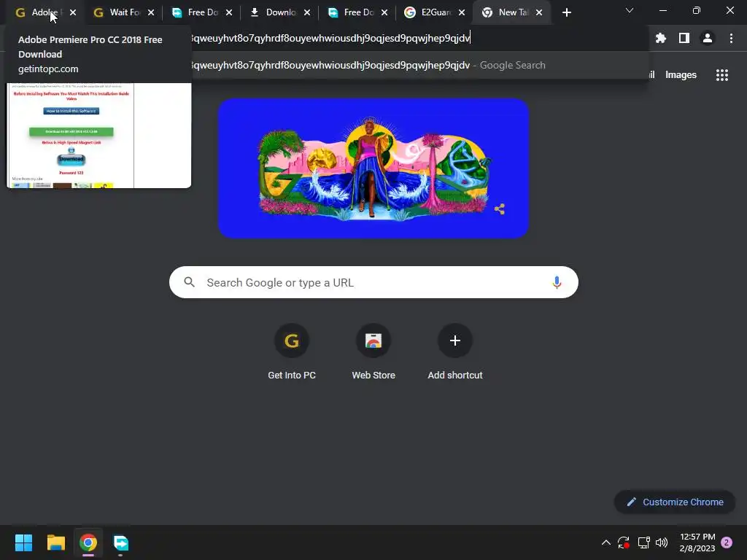Screen dimensions: 747x560
Task: Click inside the address bar text
Action: coord(330,38)
